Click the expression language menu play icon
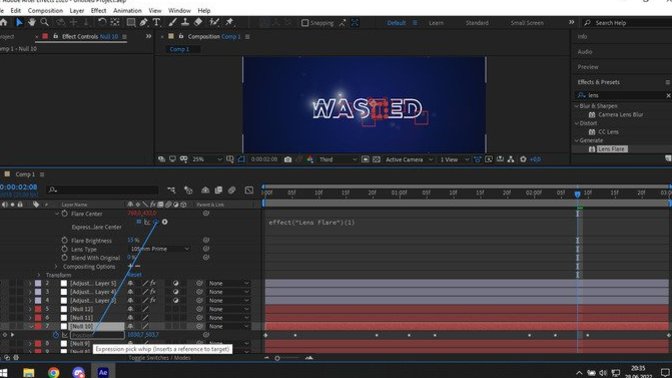This screenshot has height=378, width=672. (165, 222)
